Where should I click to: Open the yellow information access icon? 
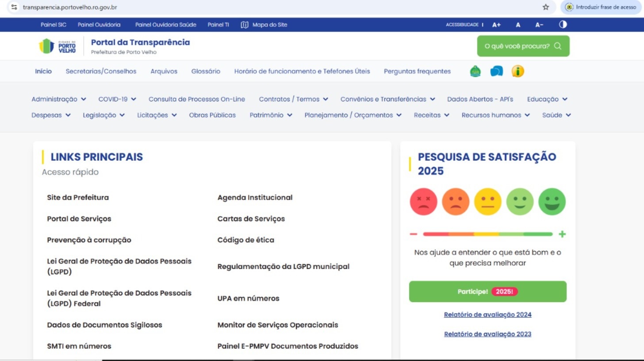point(517,71)
